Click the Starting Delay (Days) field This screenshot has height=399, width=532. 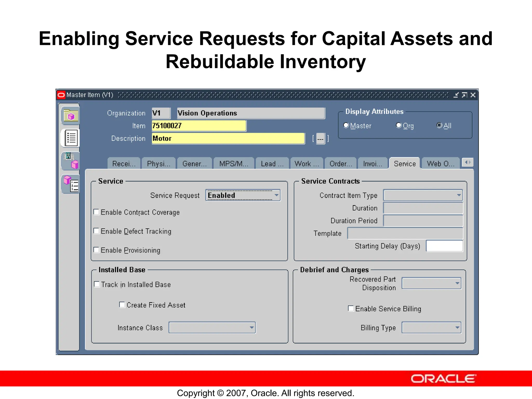(444, 246)
